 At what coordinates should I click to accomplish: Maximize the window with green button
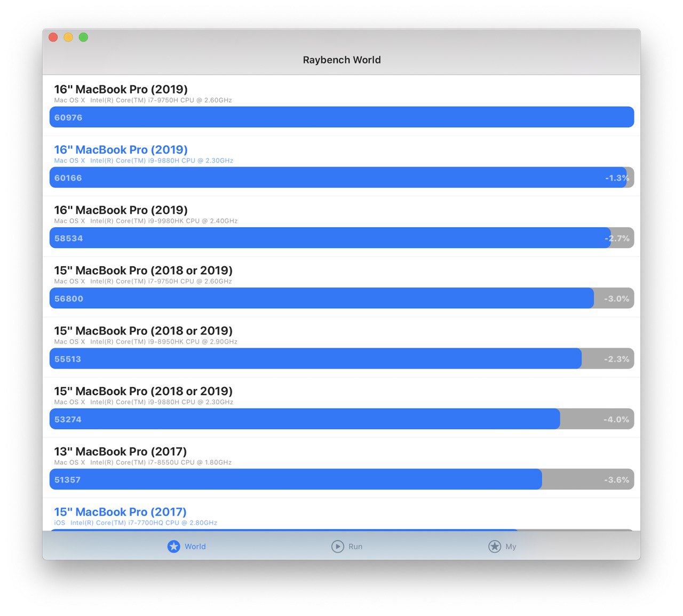click(x=83, y=37)
